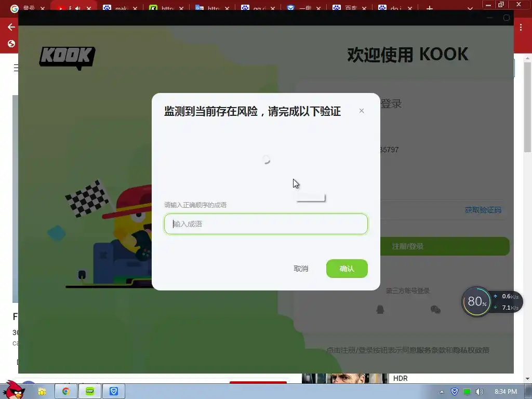Click the globe site info icon
Image resolution: width=532 pixels, height=399 pixels.
click(11, 44)
